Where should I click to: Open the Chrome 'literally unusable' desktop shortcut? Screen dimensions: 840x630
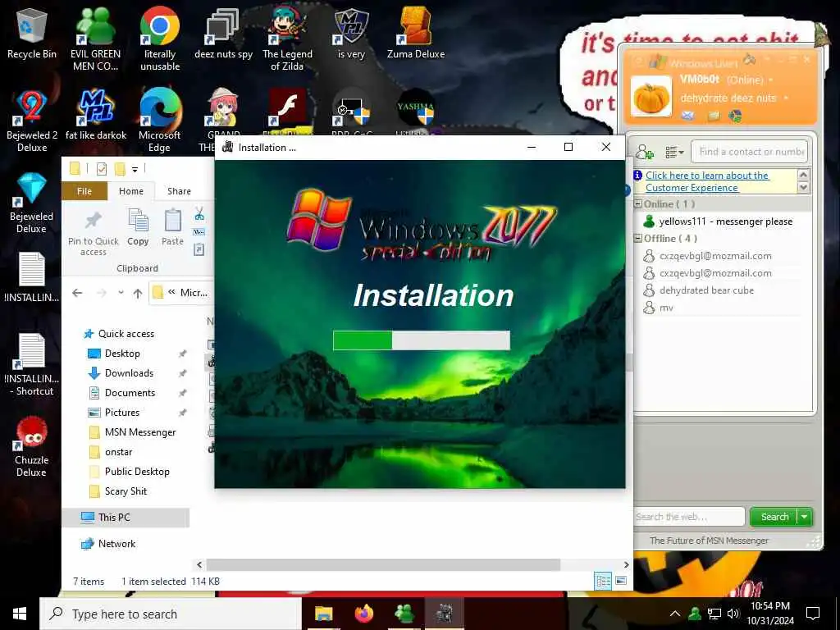click(x=160, y=39)
